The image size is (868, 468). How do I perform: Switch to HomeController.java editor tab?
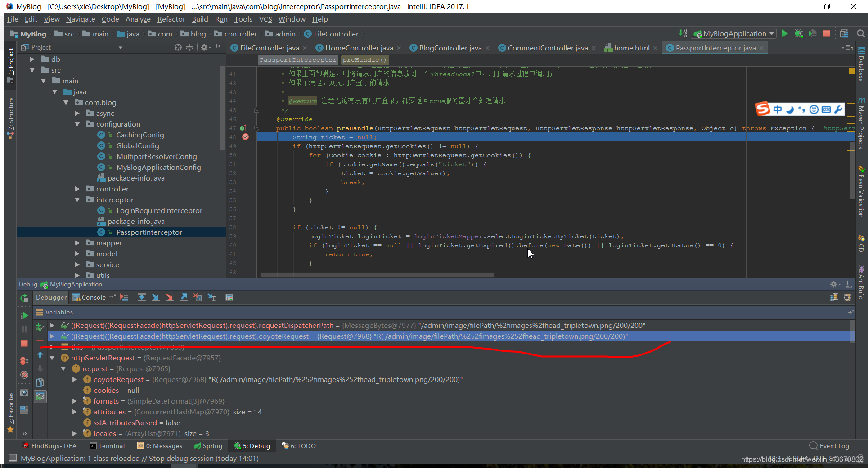[359, 48]
